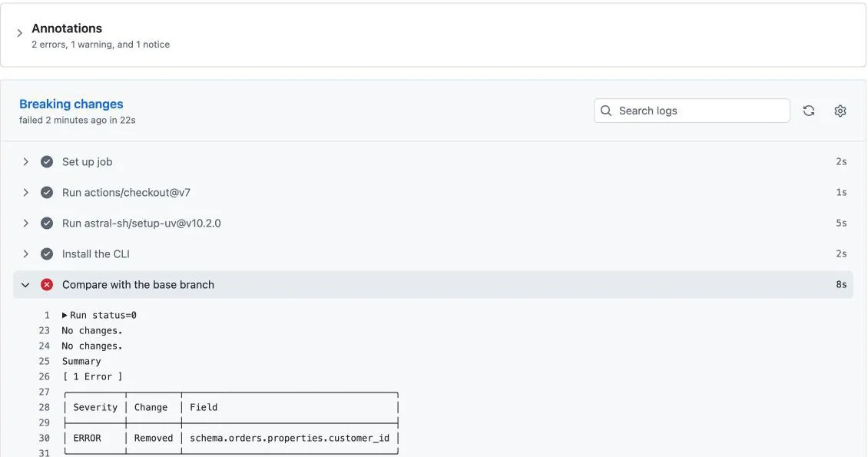Click the 2s duration of Install the CLI

[x=841, y=254]
